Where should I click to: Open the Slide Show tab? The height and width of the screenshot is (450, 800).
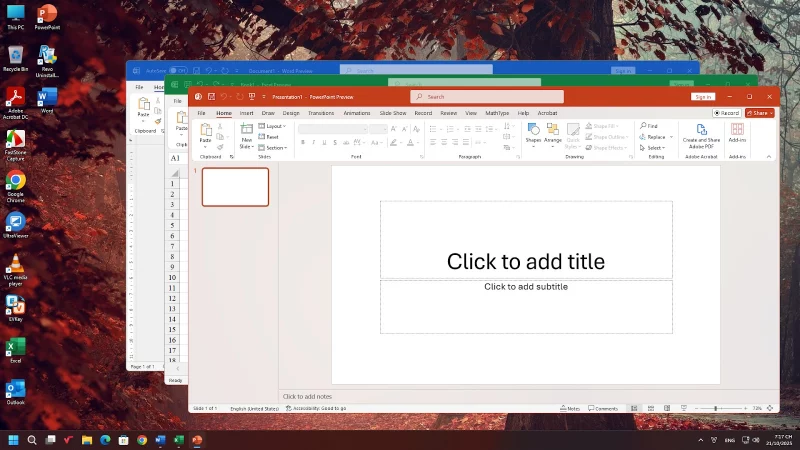[393, 113]
